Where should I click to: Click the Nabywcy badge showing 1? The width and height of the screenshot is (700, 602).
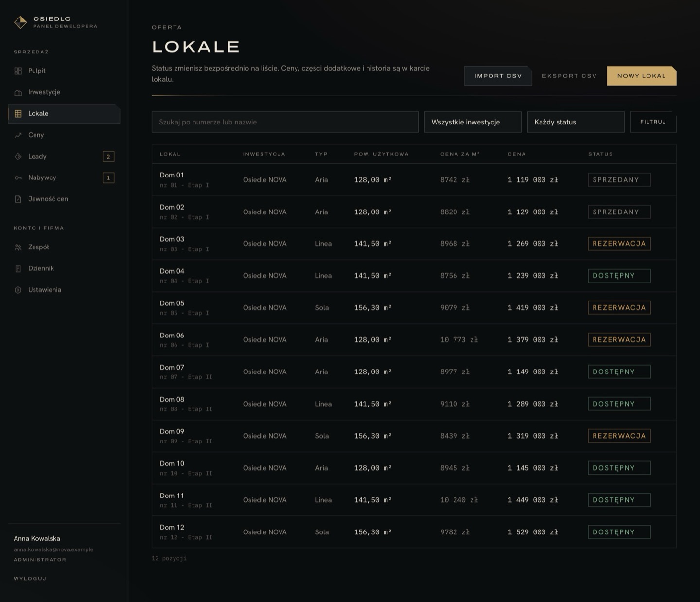108,178
